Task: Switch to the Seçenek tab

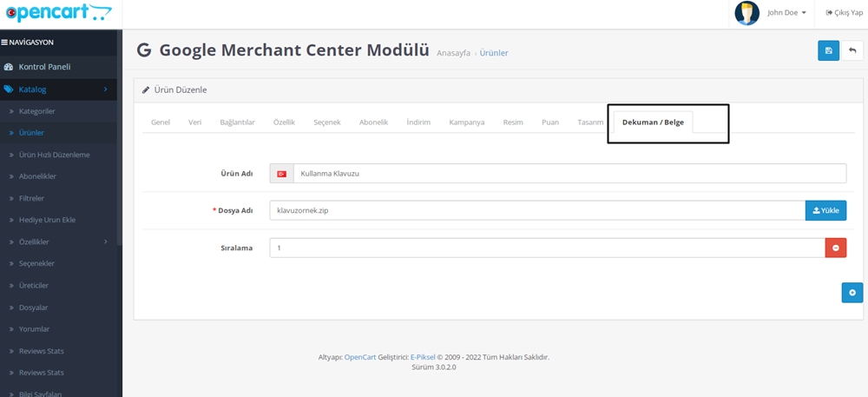Action: [327, 122]
